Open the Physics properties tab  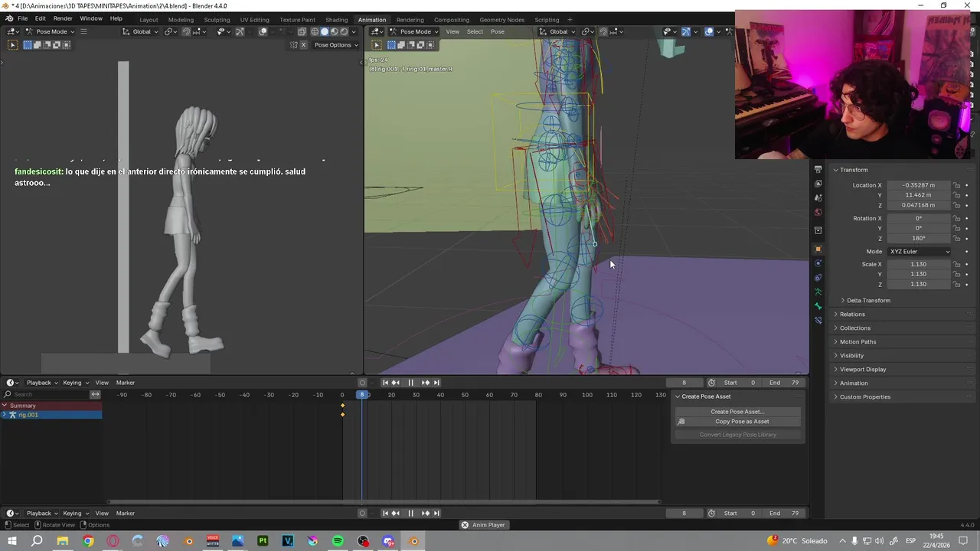[x=818, y=263]
